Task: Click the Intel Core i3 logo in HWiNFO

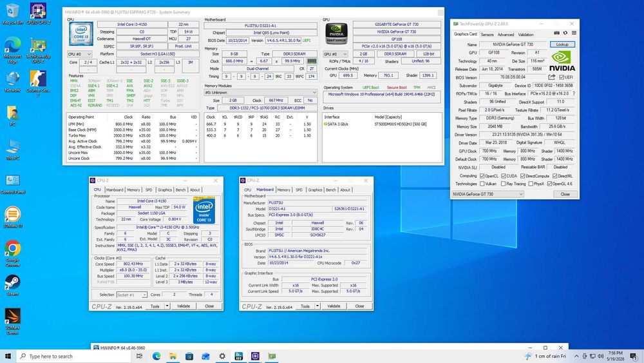Action: point(81,34)
